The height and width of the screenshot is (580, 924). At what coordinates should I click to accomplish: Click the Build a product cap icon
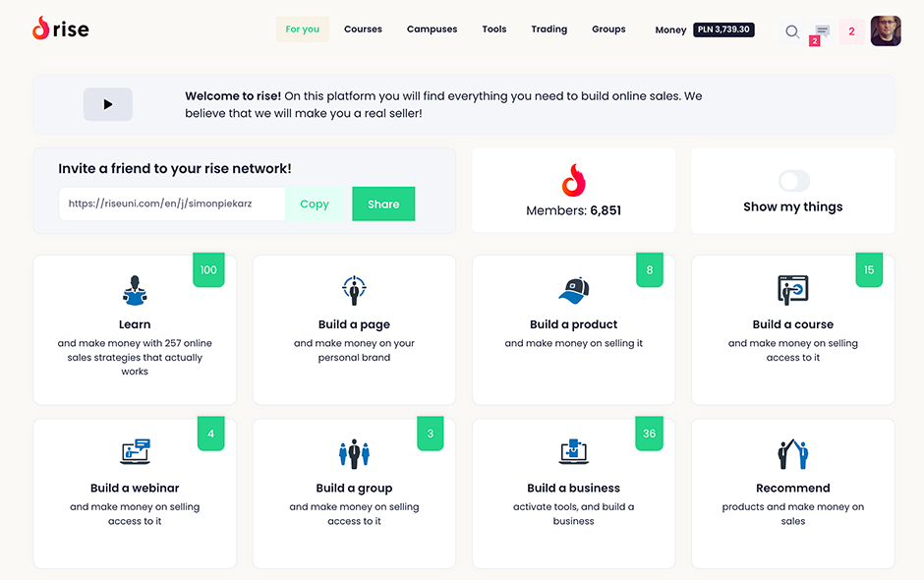point(573,290)
